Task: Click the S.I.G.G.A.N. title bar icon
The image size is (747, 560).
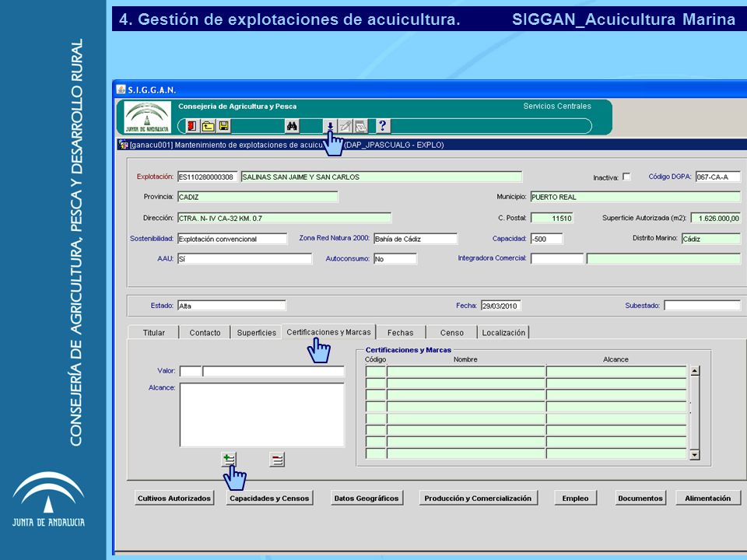Action: pos(121,89)
